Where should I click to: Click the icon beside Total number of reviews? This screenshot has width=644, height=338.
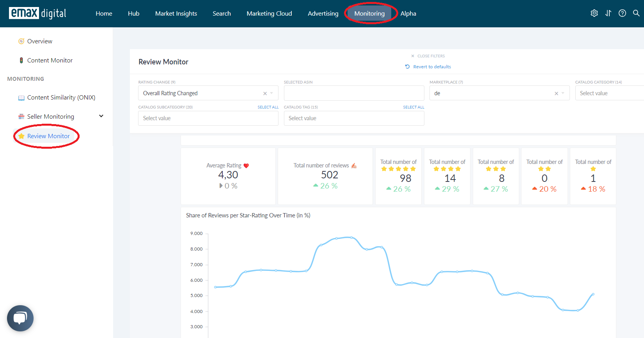pyautogui.click(x=354, y=166)
